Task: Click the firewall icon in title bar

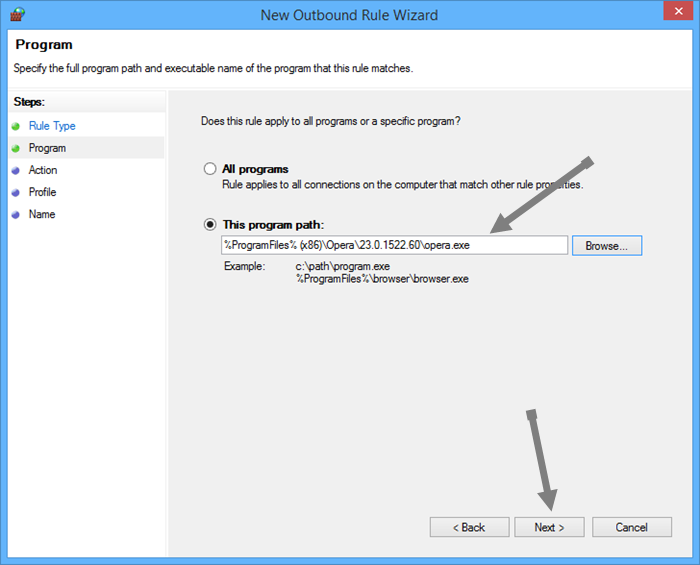Action: pos(17,14)
